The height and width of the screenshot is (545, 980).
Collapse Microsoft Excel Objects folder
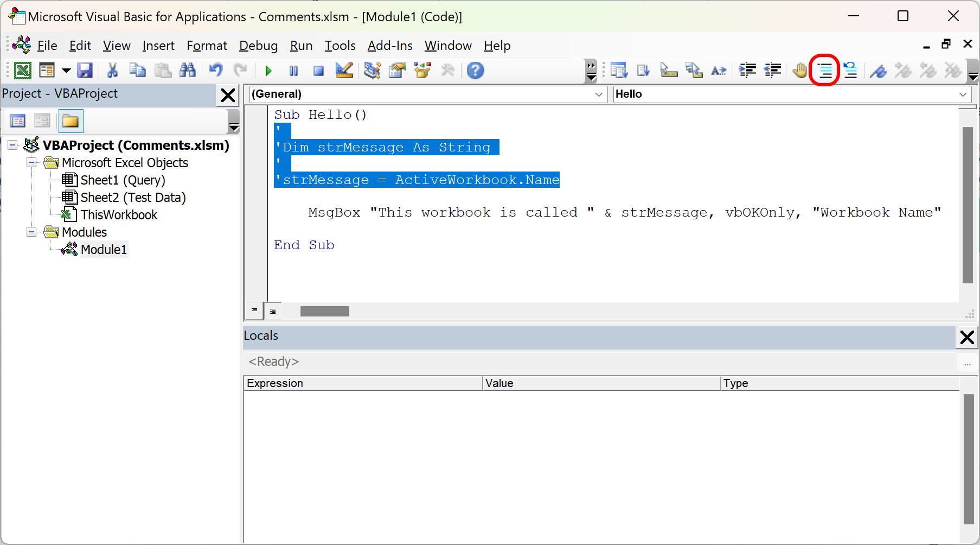[31, 162]
